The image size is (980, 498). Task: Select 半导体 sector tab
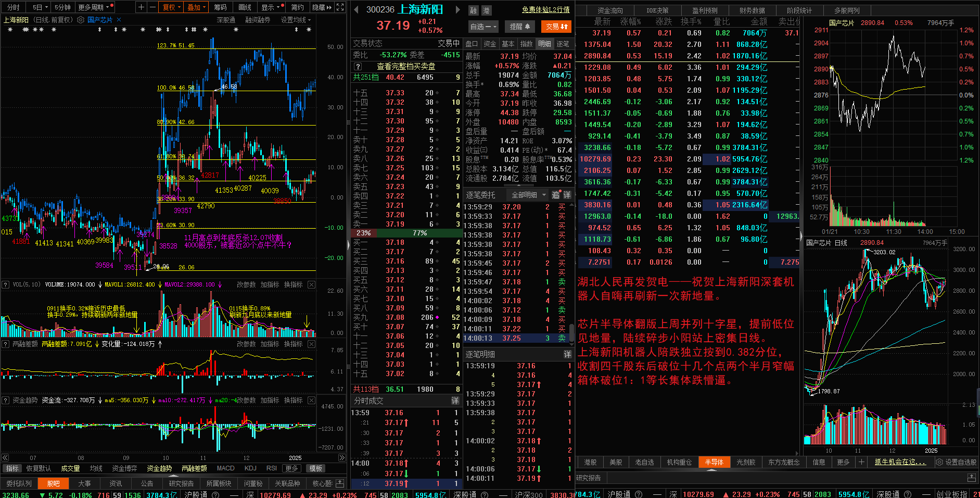pos(714,462)
